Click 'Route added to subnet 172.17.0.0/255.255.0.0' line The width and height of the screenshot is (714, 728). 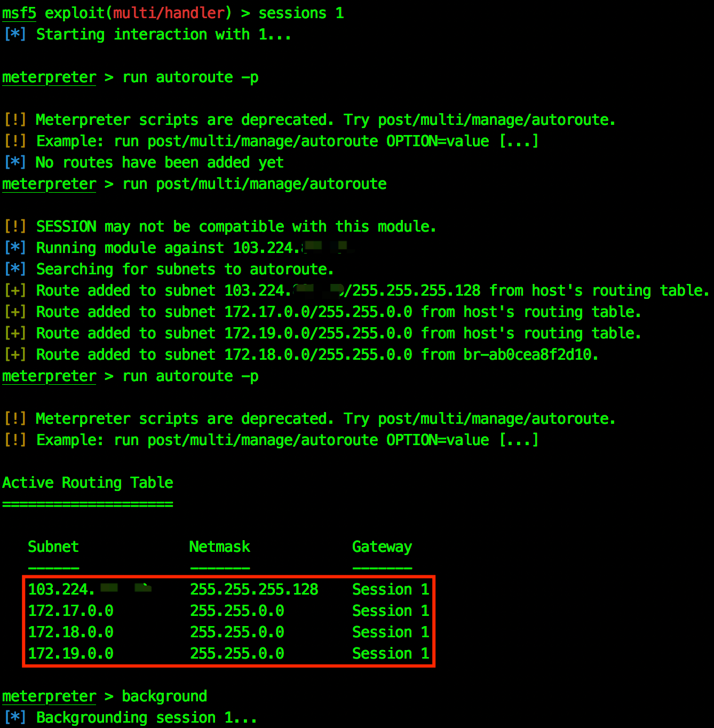click(x=322, y=312)
